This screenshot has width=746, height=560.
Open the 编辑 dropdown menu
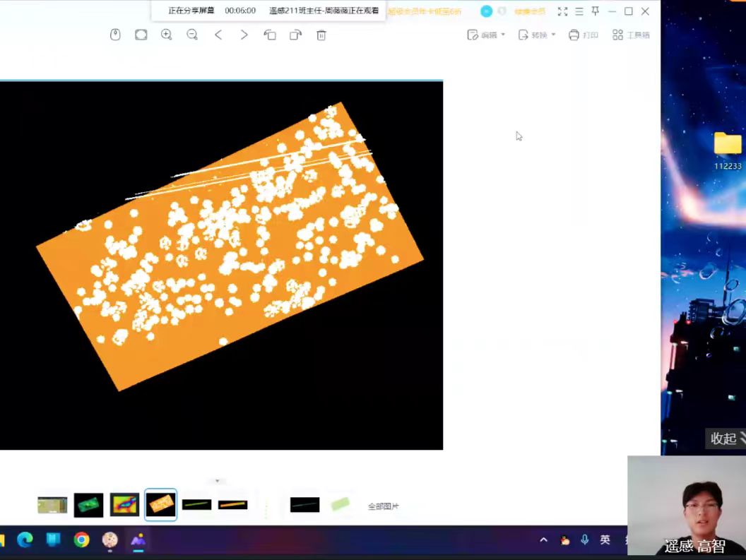point(487,35)
